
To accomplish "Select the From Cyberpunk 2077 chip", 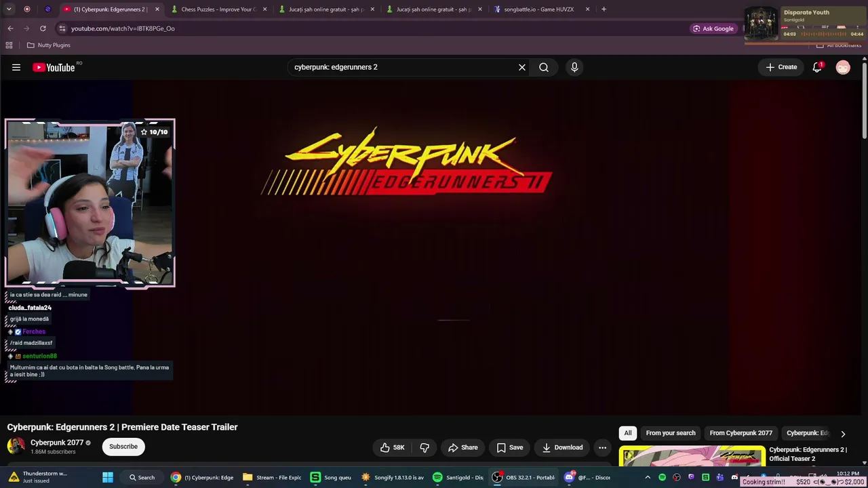I will 741,433.
